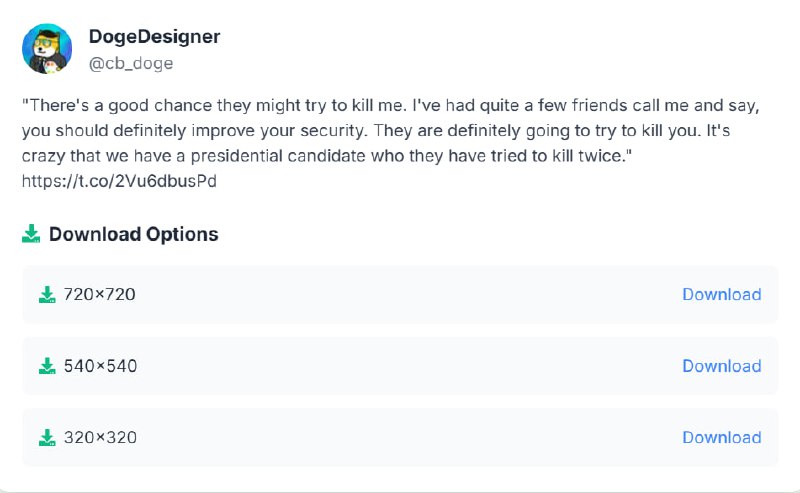The height and width of the screenshot is (493, 800).
Task: Download the 320×320 video
Action: 721,437
